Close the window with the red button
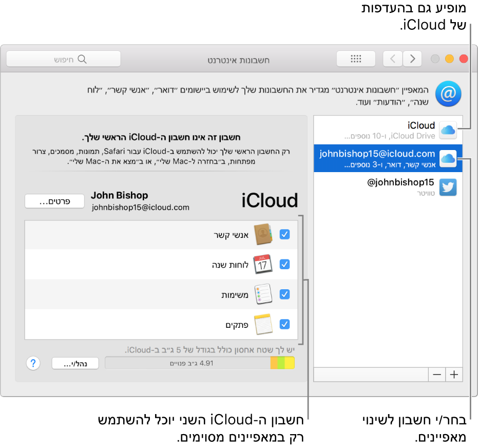This screenshot has height=448, width=478. 463,59
